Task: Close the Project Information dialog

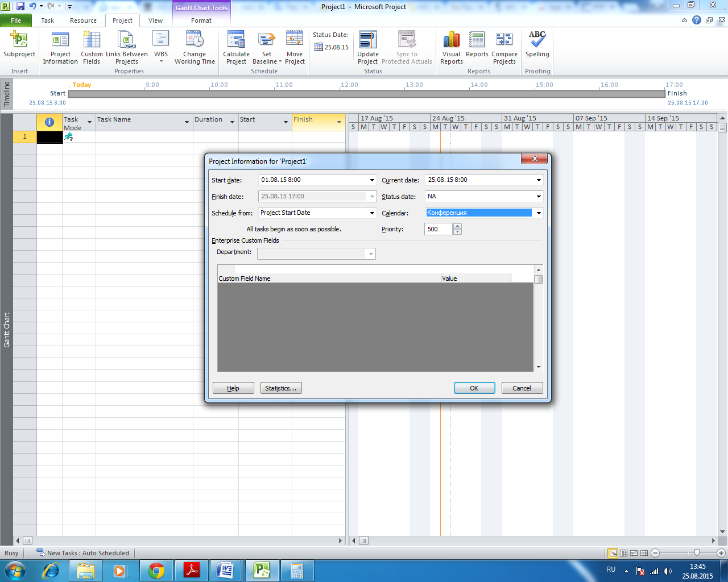Action: 534,159
